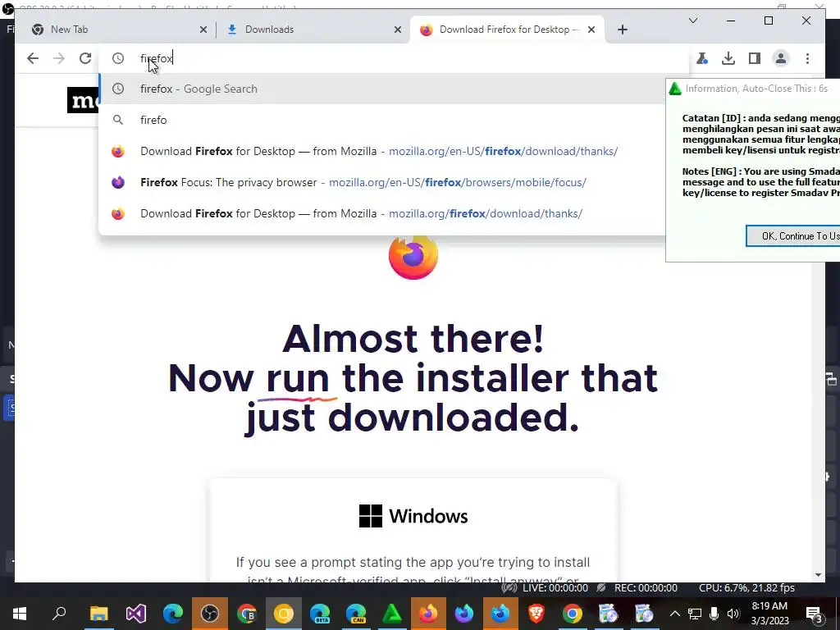Open a new tab with plus button
This screenshot has height=630, width=840.
622,30
